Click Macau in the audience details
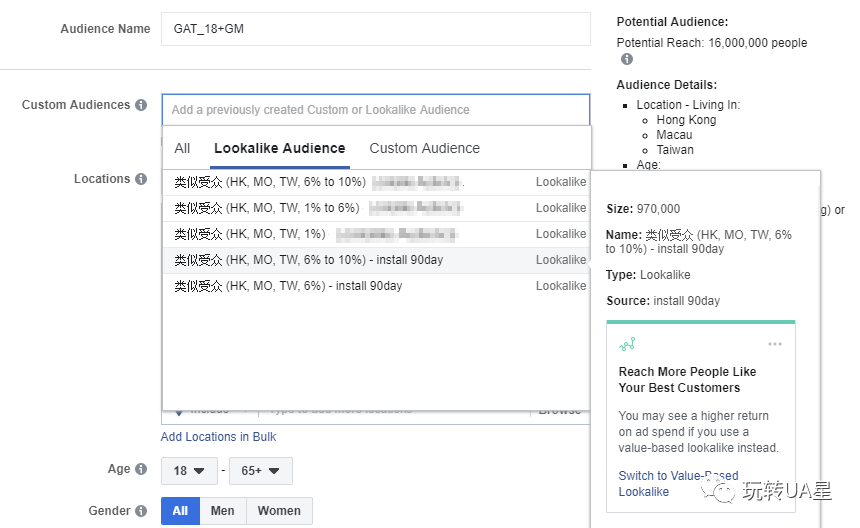This screenshot has height=528, width=860. [674, 135]
